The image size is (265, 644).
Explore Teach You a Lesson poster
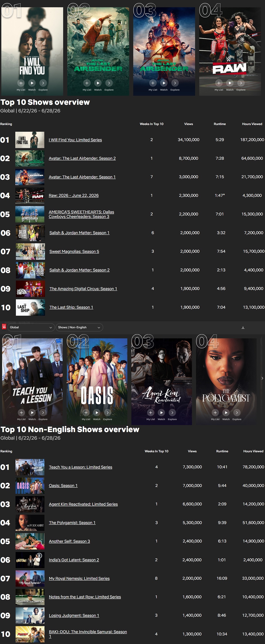(43, 412)
